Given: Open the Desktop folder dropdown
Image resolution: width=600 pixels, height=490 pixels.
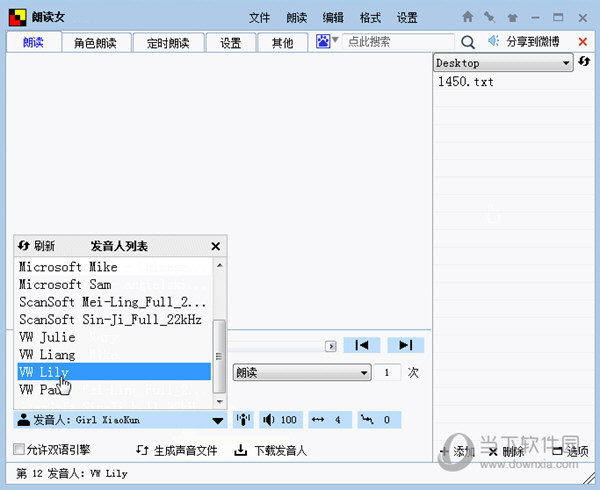Looking at the screenshot, I should pos(503,63).
